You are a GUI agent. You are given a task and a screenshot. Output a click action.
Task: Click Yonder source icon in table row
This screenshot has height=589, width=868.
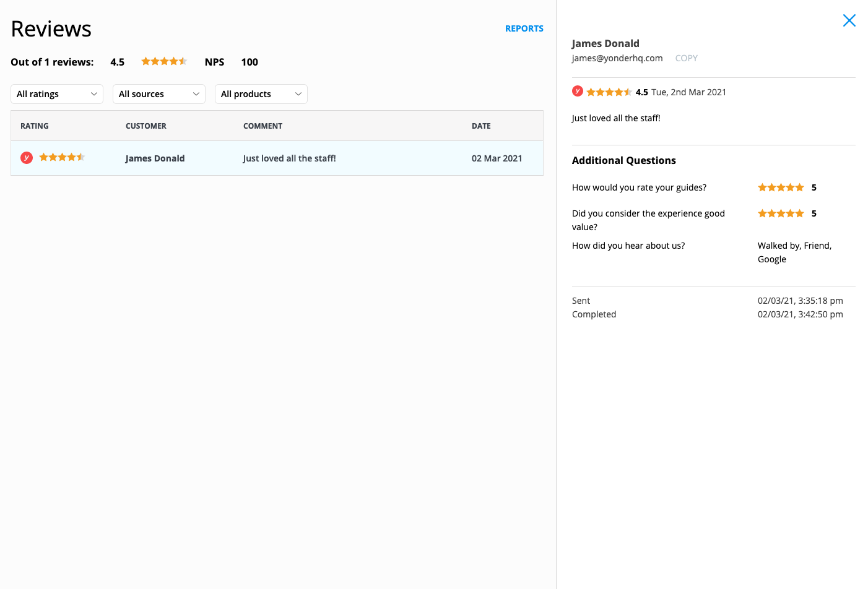tap(27, 158)
